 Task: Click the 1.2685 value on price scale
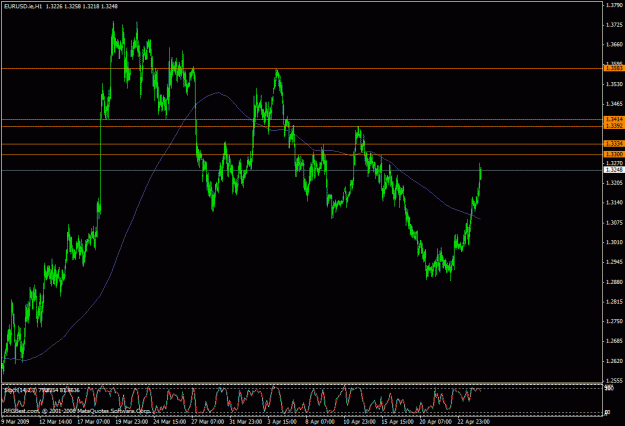click(x=614, y=341)
